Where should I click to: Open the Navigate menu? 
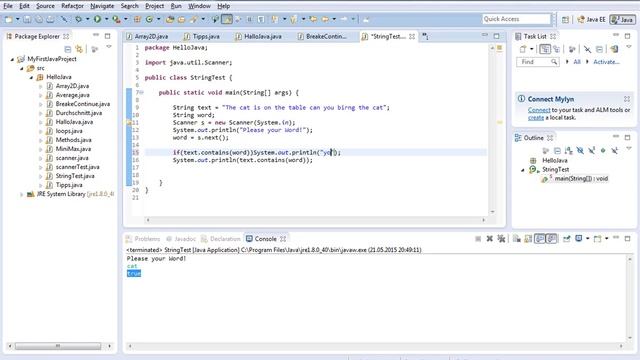102,6
